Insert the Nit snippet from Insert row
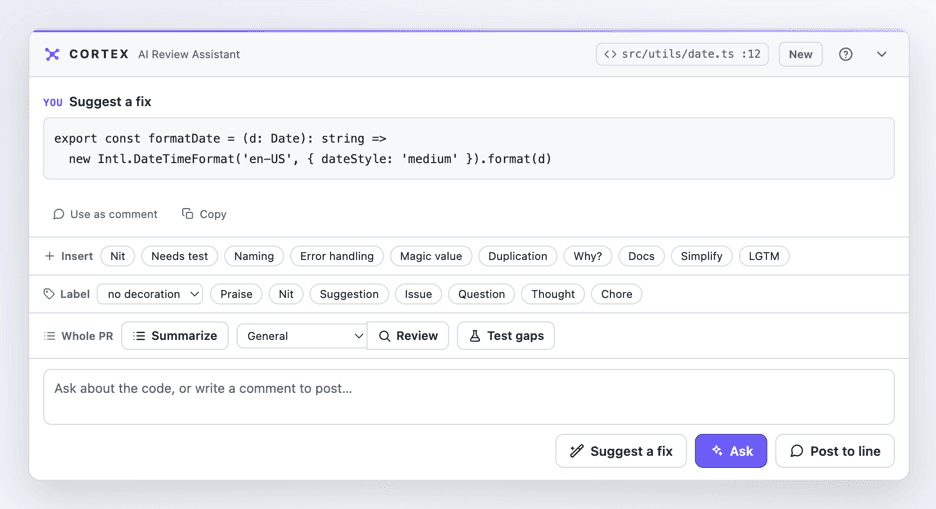 pos(118,256)
